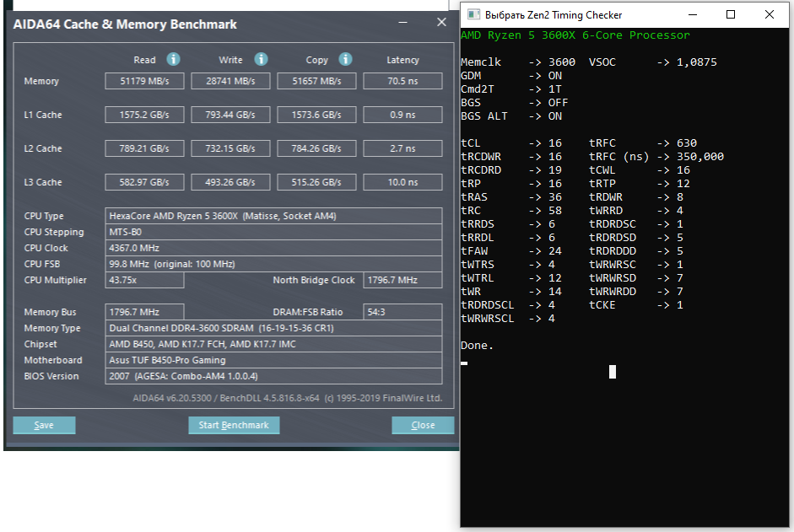Click DRAM:FSB Ratio value 54:3
Screen dimensions: 794x532
point(402,312)
